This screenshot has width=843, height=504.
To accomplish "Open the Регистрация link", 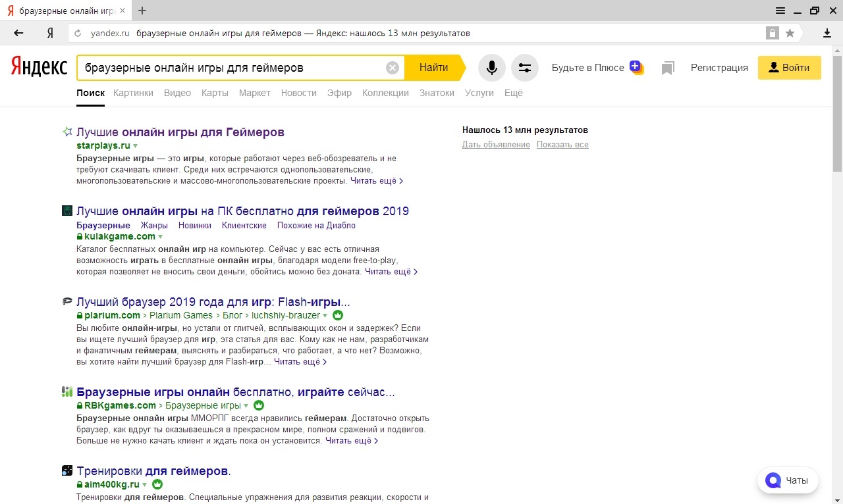I will [719, 68].
